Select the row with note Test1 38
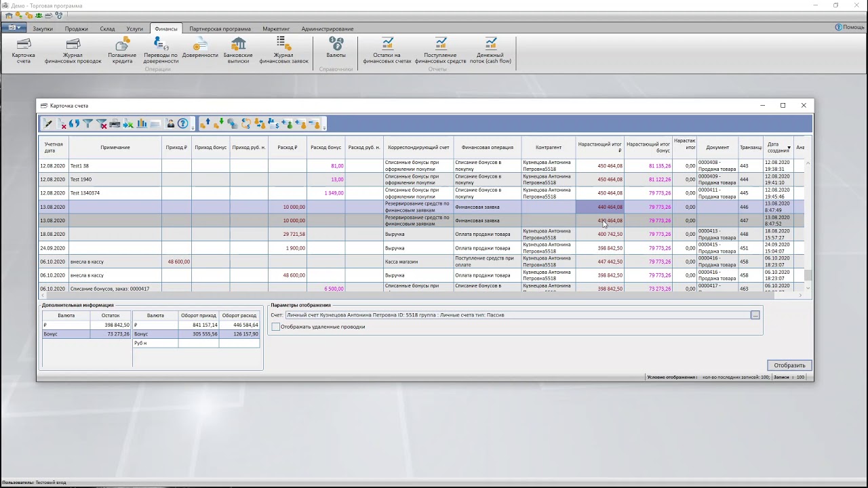Viewport: 868px width, 488px height. click(x=422, y=165)
